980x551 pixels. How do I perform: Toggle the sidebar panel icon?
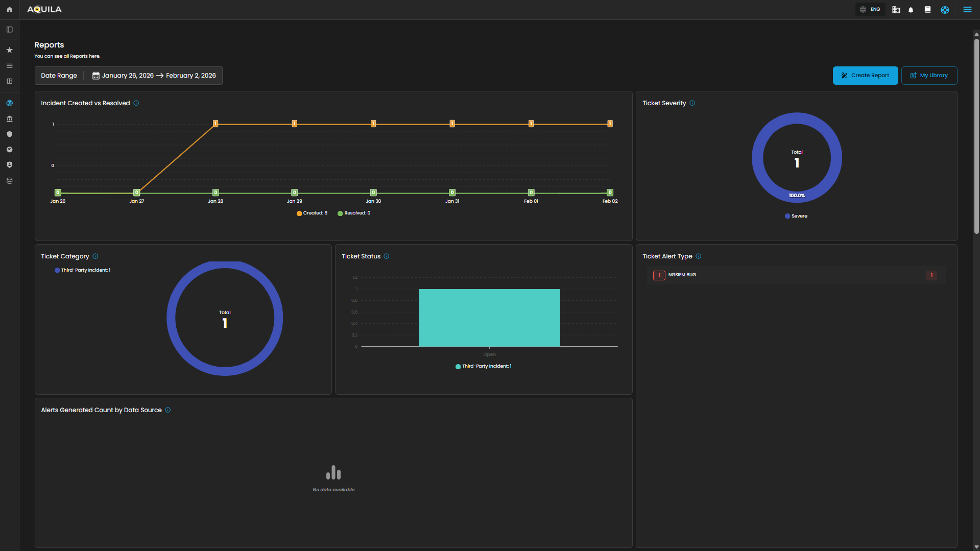coord(9,30)
